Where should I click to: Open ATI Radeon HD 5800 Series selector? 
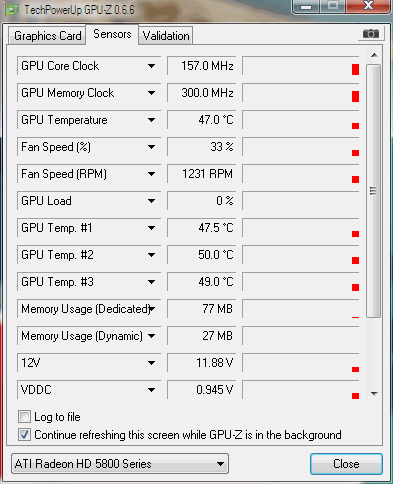pos(120,464)
